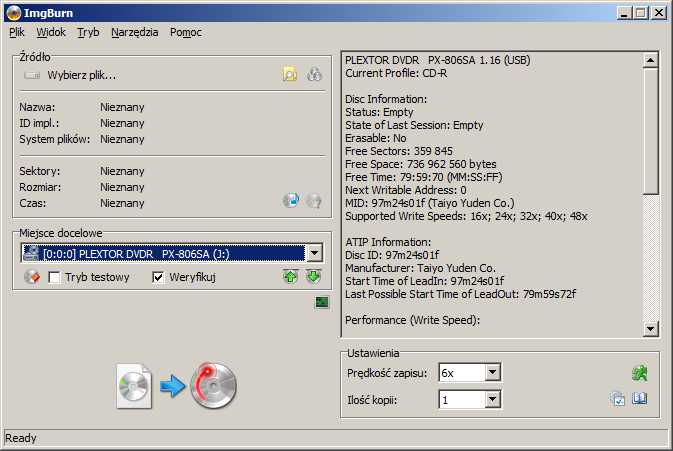Screen dimensions: 673x451
Task: Click the Sektory Nieznany value
Action: click(122, 171)
